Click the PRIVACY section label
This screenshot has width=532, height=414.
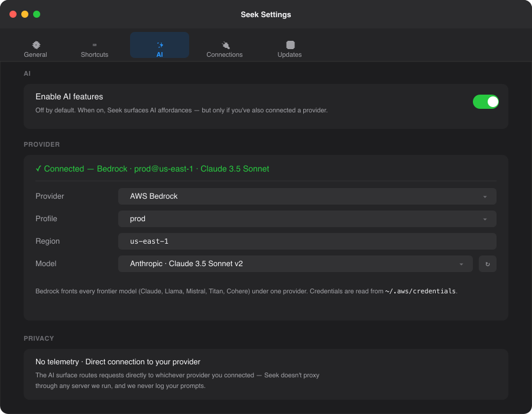38,338
